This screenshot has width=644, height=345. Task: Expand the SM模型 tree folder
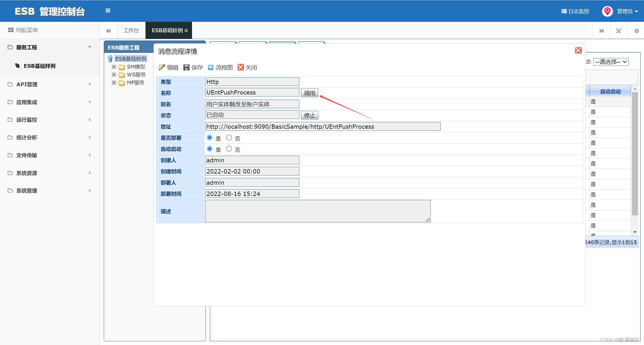(114, 67)
